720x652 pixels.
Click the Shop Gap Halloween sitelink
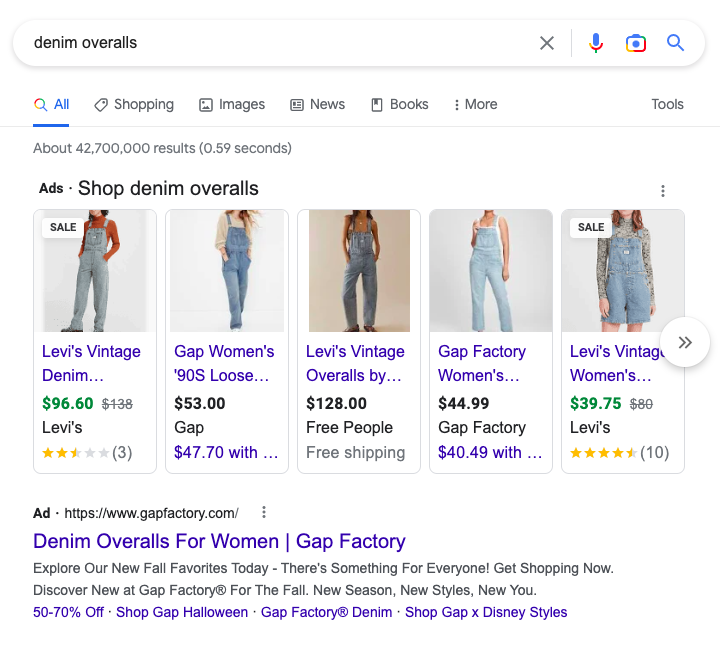(x=182, y=612)
